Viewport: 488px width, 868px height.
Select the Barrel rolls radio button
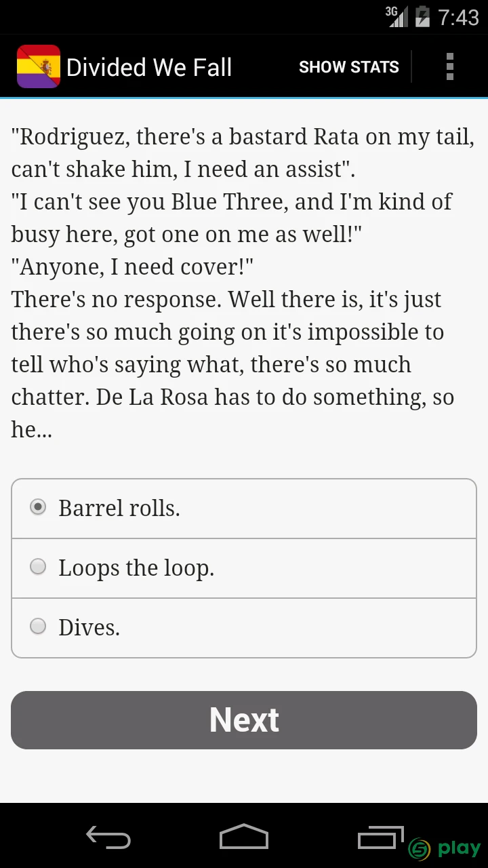[38, 507]
